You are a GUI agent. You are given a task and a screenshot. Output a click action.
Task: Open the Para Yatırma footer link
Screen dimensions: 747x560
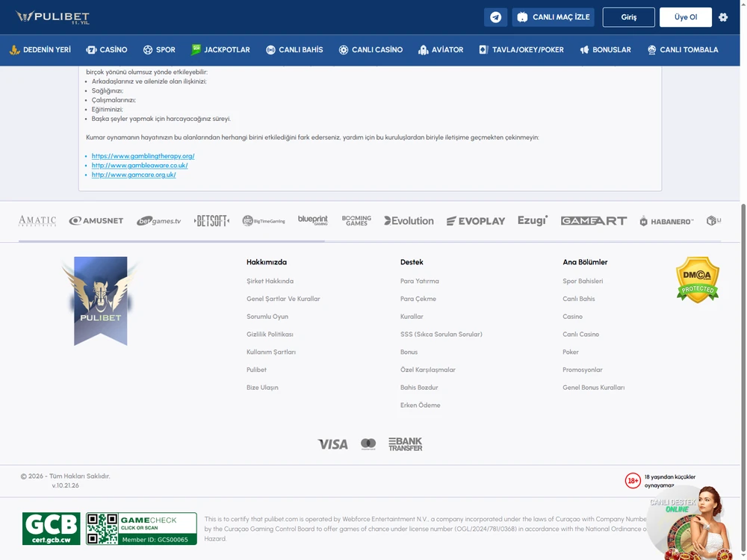[420, 281]
